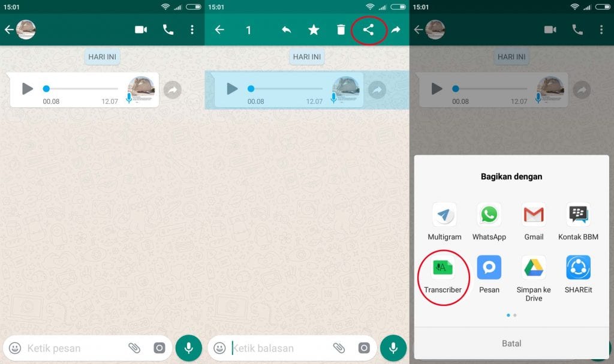Screen dimensions: 614x364
Task: Share the selected voice note via share icon
Action: click(368, 30)
